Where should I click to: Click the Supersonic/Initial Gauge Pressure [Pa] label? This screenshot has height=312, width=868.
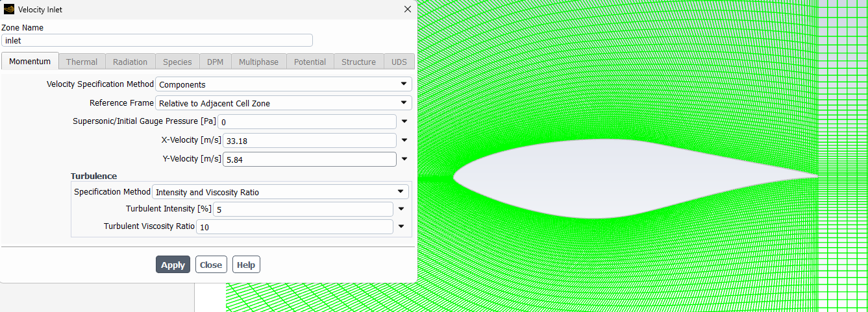coord(144,121)
